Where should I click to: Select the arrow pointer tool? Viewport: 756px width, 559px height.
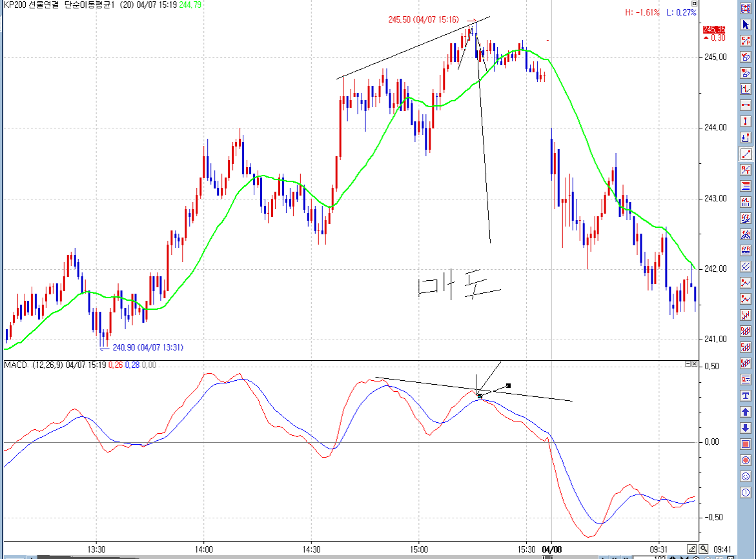coord(746,26)
